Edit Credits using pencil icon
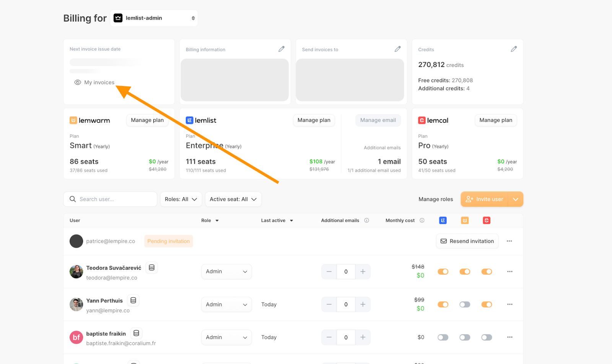Image resolution: width=612 pixels, height=364 pixels. 514,49
